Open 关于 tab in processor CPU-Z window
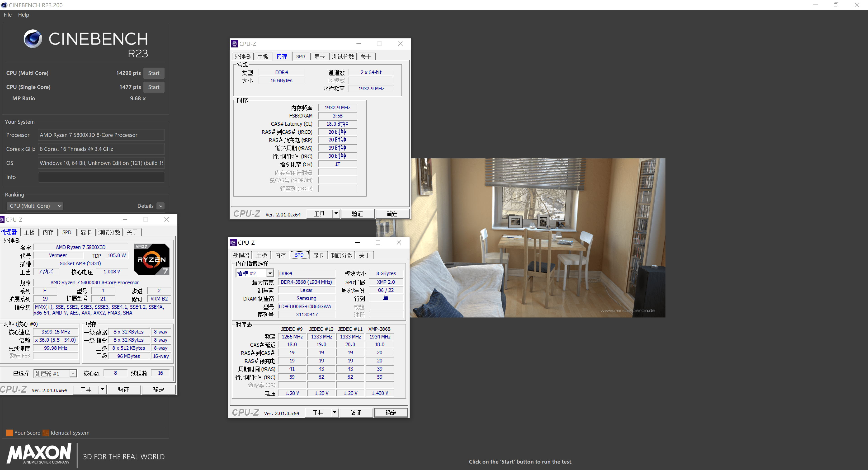Viewport: 868px width, 470px height. click(x=132, y=233)
